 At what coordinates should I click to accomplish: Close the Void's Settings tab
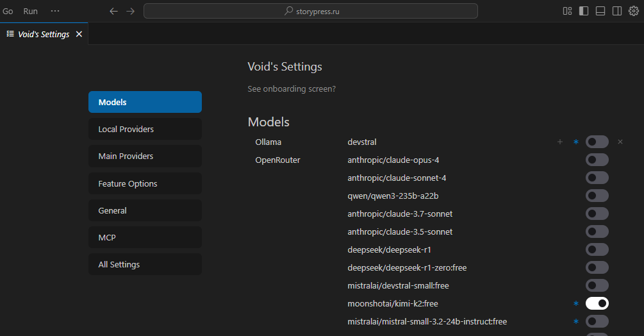point(79,34)
